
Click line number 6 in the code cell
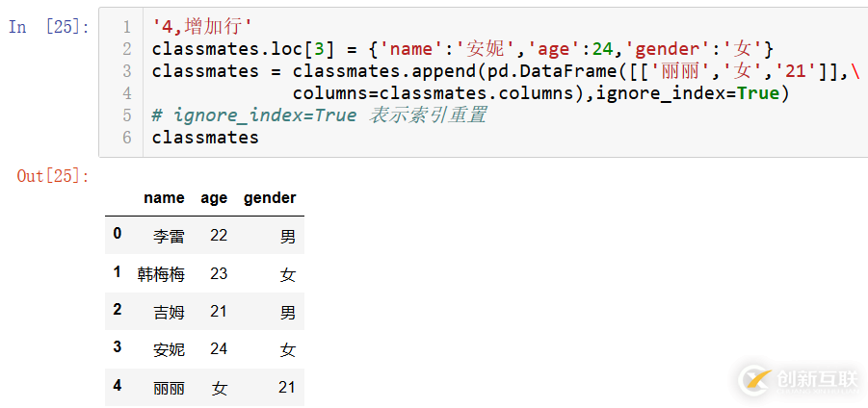tap(126, 138)
